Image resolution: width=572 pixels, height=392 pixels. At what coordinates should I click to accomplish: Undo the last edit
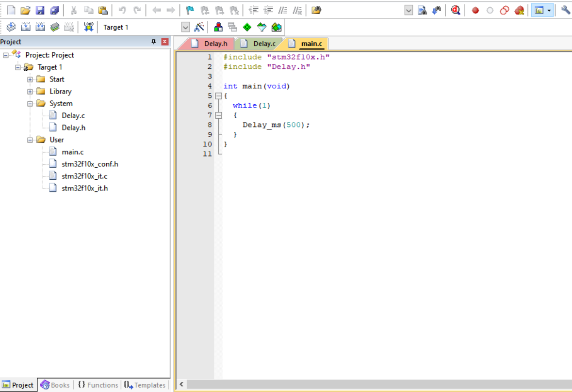(x=122, y=10)
